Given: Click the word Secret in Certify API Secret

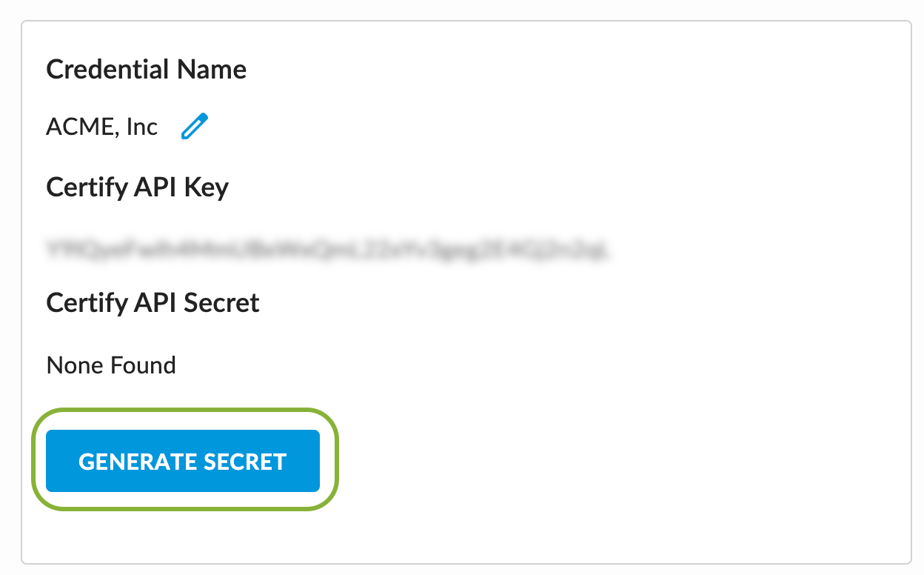Looking at the screenshot, I should (222, 302).
